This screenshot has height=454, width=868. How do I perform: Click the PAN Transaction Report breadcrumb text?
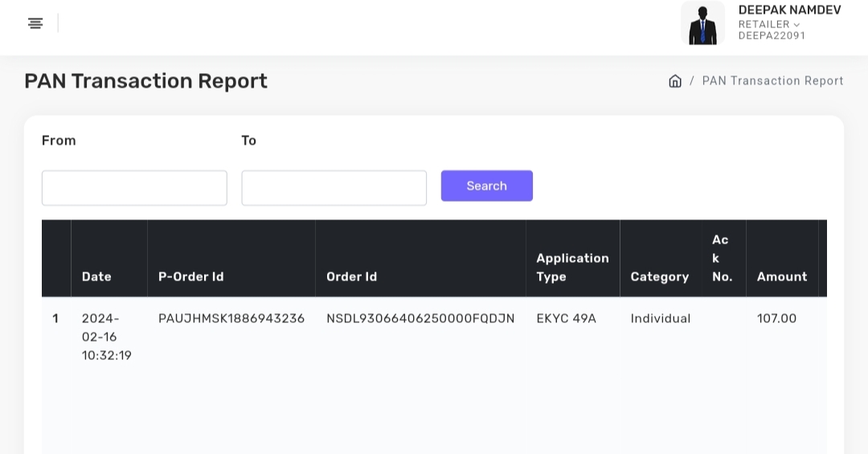[x=772, y=81]
